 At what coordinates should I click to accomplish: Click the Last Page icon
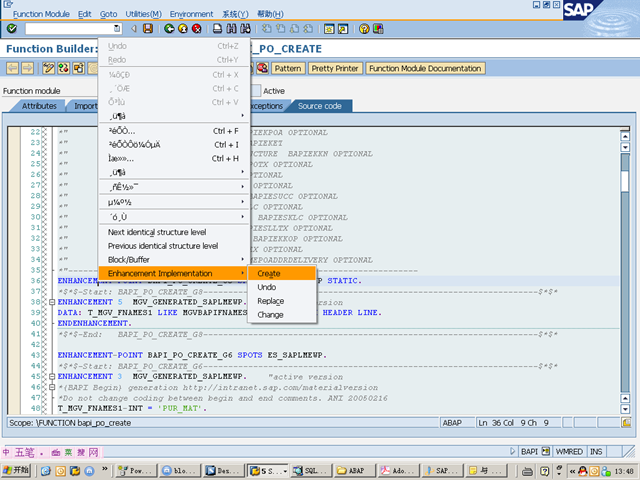coord(308,29)
